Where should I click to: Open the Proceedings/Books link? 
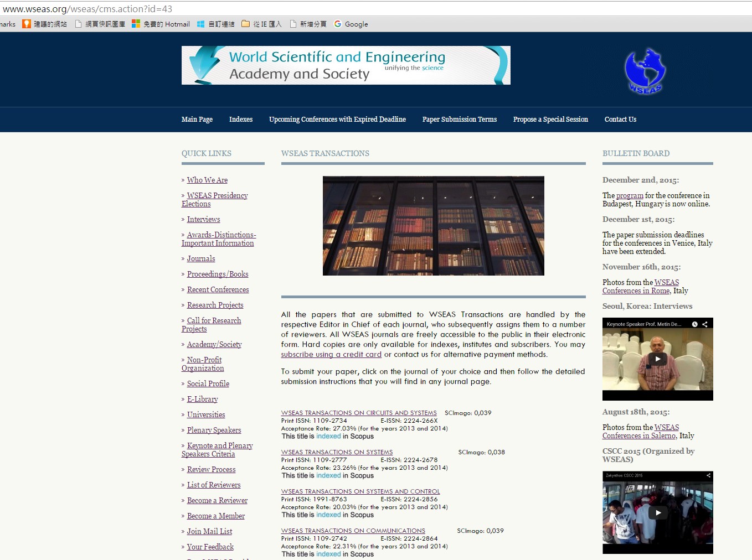click(x=218, y=274)
